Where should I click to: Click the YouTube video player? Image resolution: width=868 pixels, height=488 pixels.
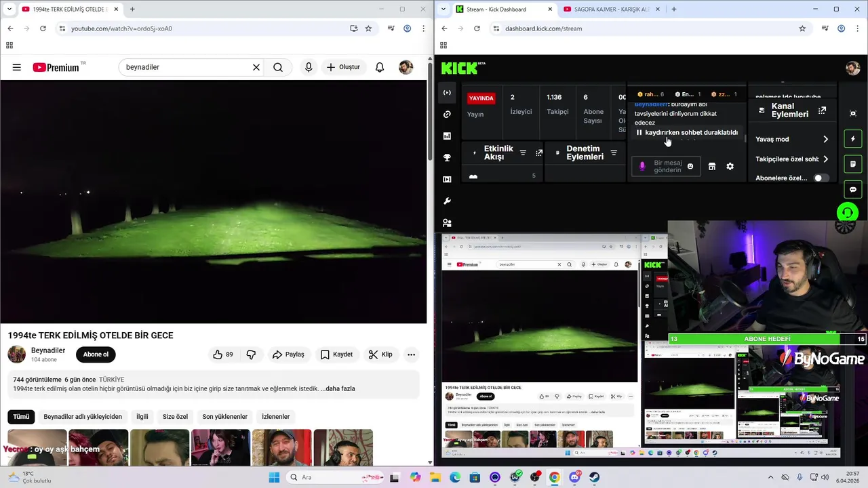[x=214, y=202]
